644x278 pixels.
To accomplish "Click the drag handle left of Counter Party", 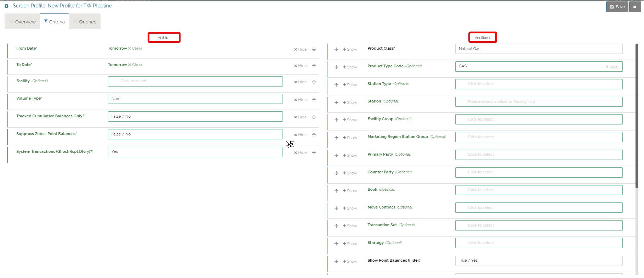I will click(336, 173).
